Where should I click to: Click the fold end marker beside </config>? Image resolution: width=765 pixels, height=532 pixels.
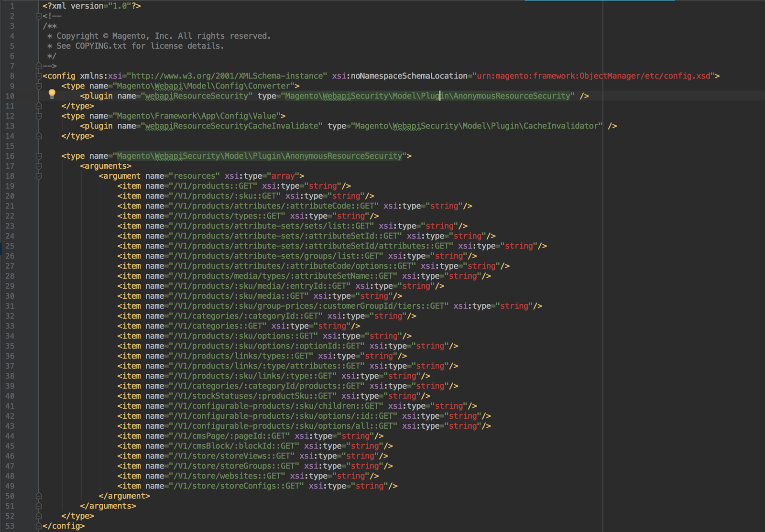pos(39,526)
